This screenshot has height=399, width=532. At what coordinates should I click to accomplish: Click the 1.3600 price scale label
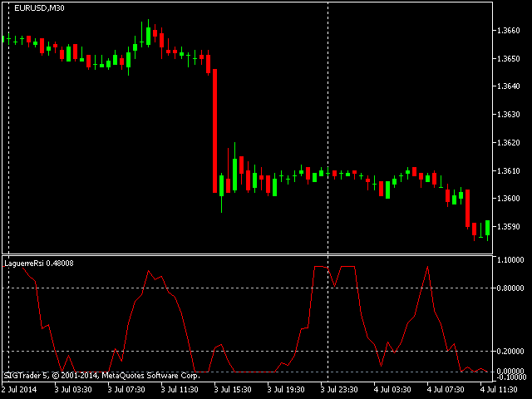click(x=508, y=199)
